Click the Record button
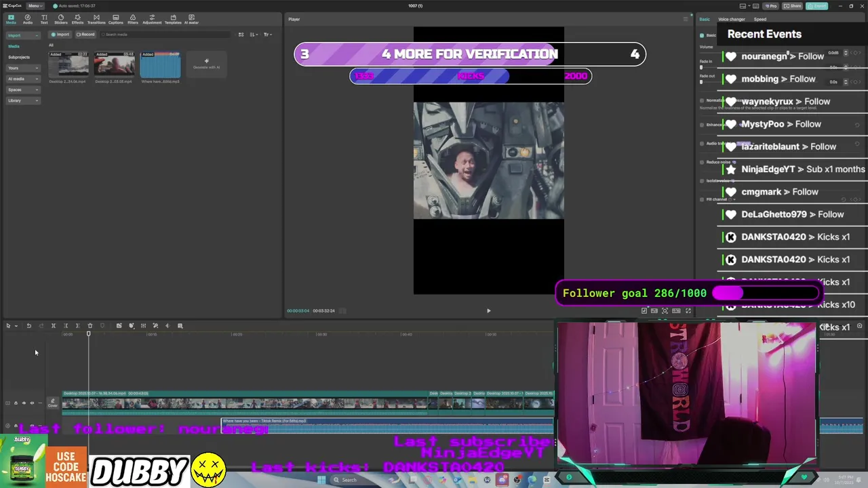 [85, 35]
